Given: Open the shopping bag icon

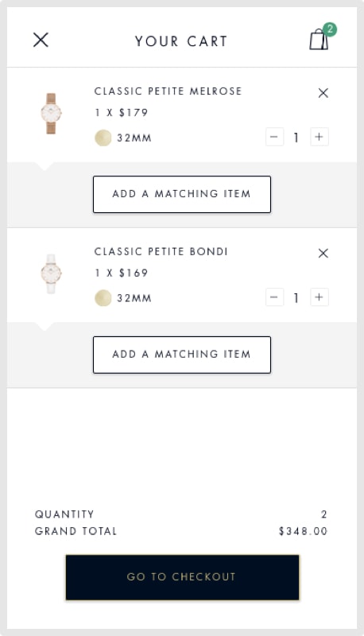Looking at the screenshot, I should point(320,39).
